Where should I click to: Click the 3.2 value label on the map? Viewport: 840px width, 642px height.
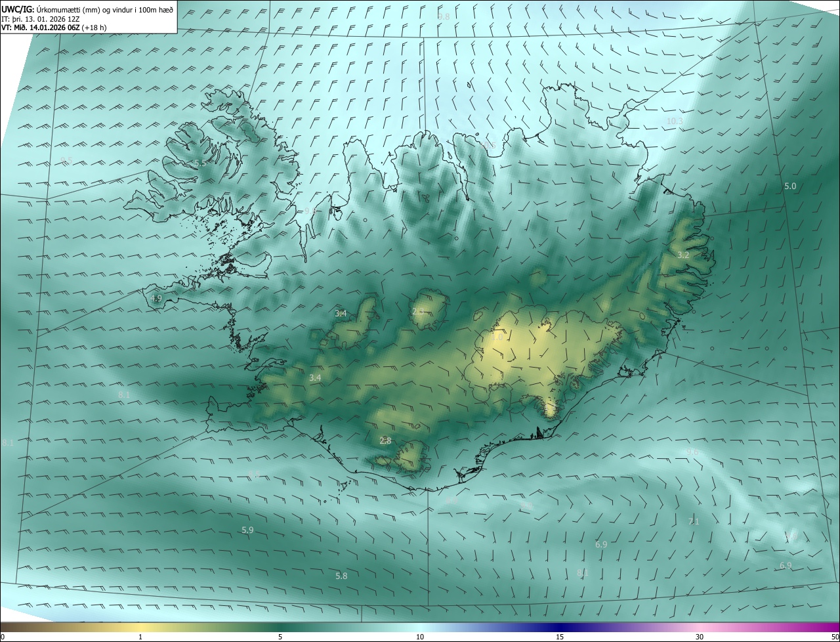coord(683,255)
